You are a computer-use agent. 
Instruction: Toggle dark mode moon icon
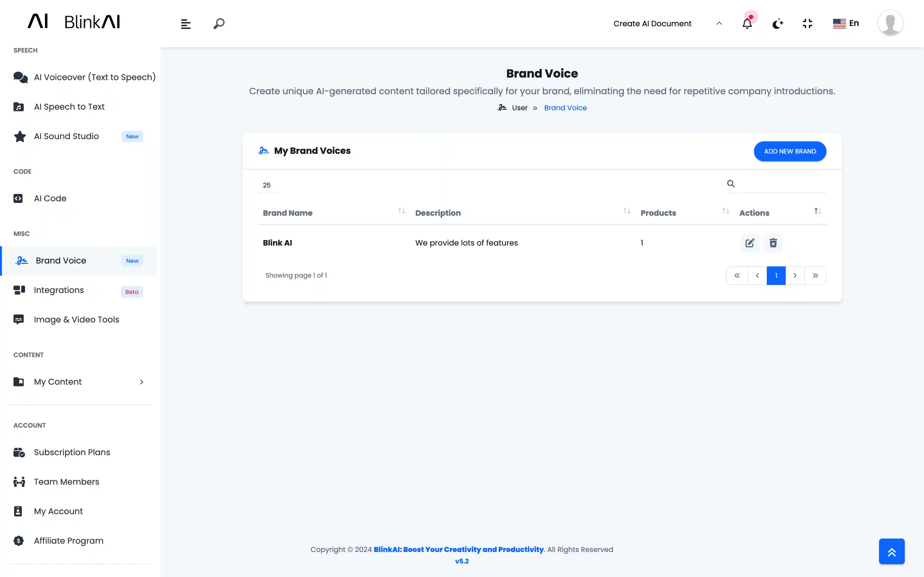point(777,24)
